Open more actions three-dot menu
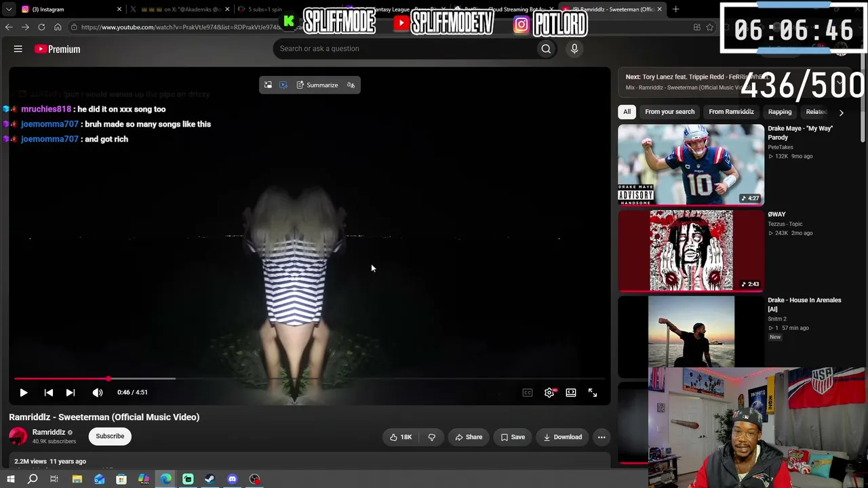Image resolution: width=868 pixels, height=488 pixels. point(601,437)
